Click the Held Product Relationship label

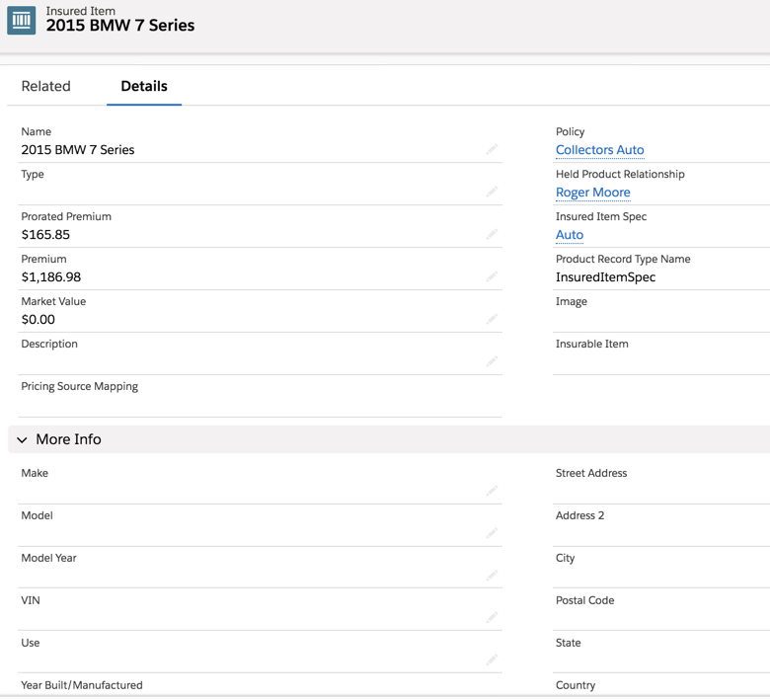620,175
